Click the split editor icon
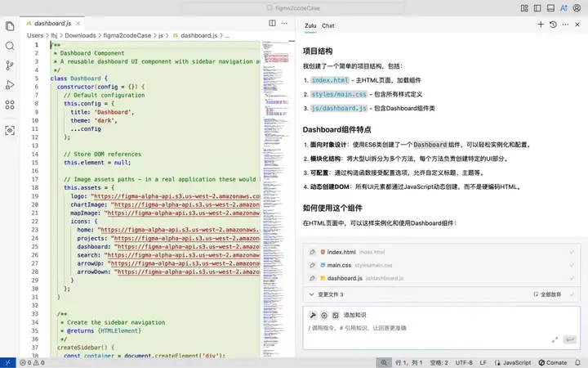Image resolution: width=588 pixels, height=368 pixels. point(273,24)
